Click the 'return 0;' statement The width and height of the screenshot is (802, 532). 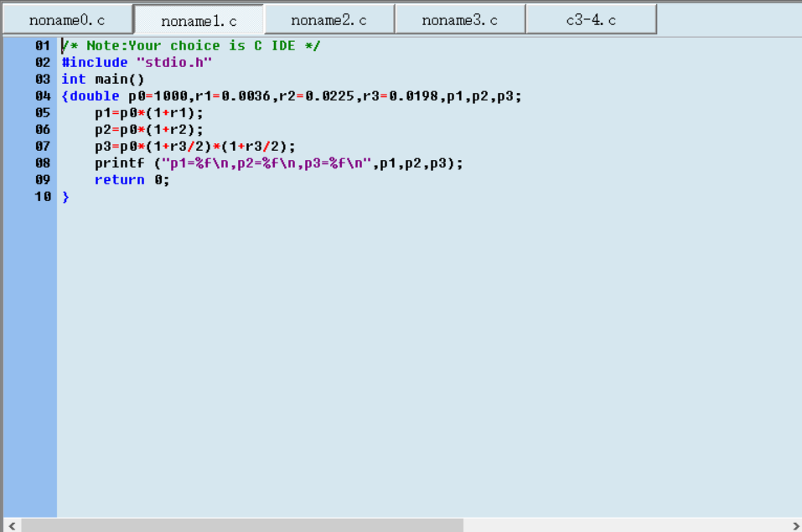[132, 180]
